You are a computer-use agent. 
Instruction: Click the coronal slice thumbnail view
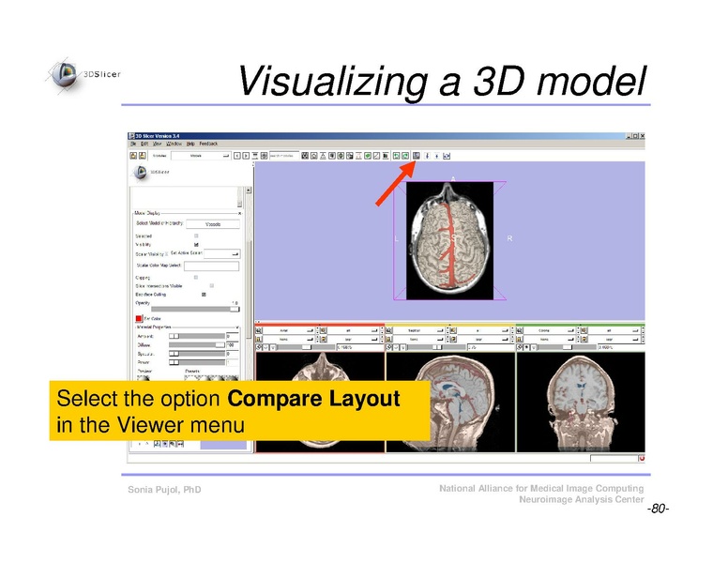[581, 402]
